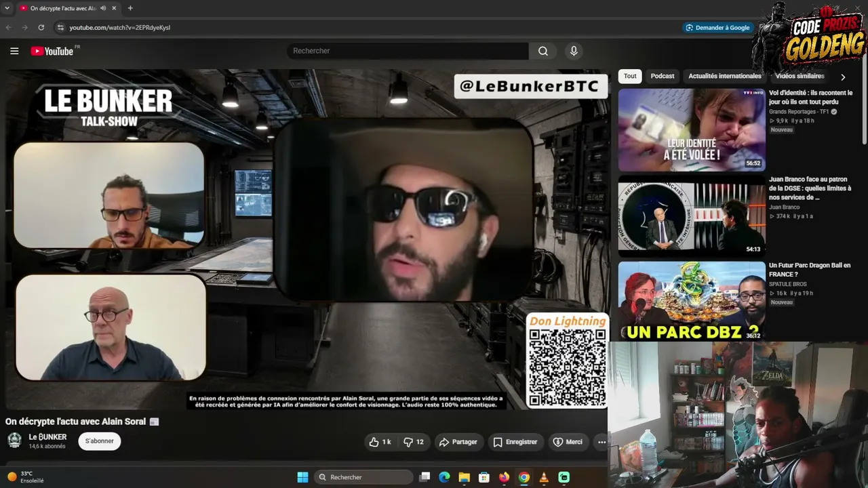Play or pause the main video player
Viewport: 868px width, 488px height.
coord(307,239)
